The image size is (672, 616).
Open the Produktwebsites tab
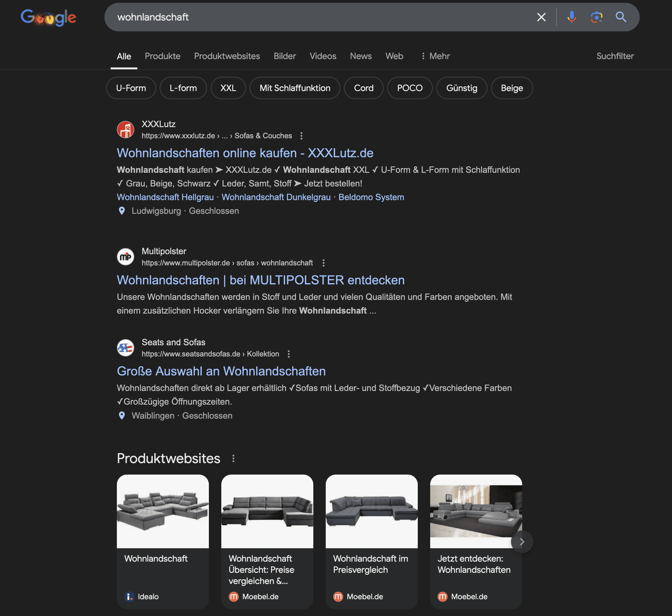[x=227, y=56]
